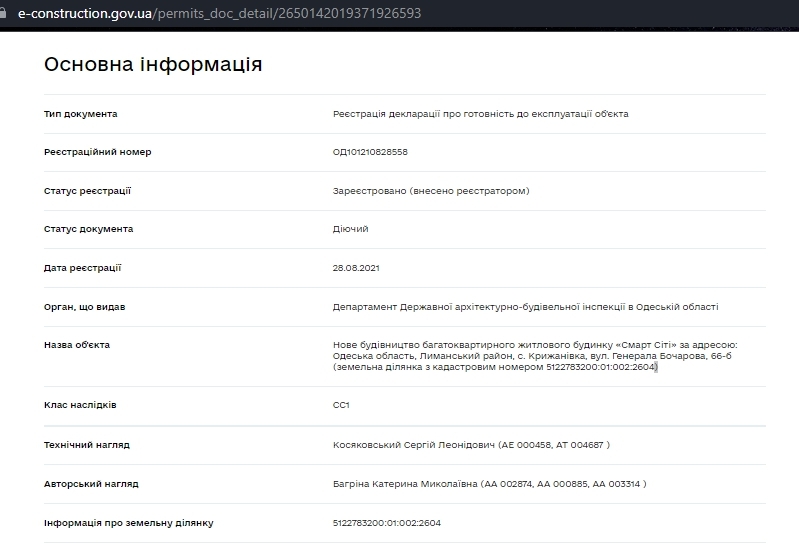Click the 'Назва об'єкта' label
The image size is (799, 560).
(x=77, y=344)
